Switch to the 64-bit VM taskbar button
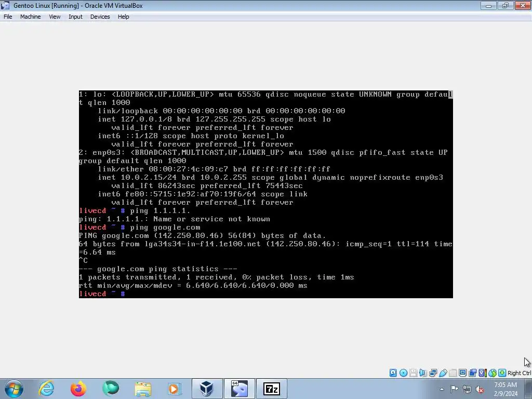 239,389
